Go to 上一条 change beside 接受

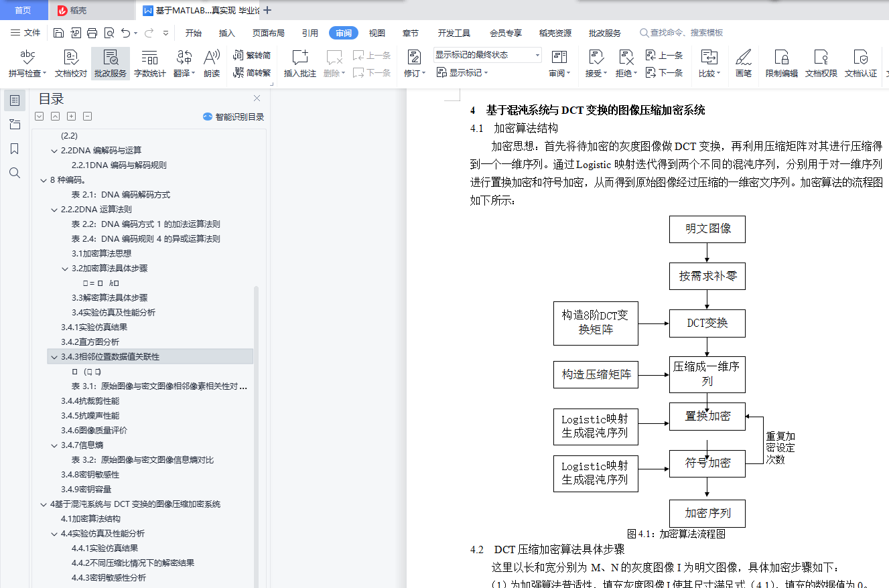[665, 56]
